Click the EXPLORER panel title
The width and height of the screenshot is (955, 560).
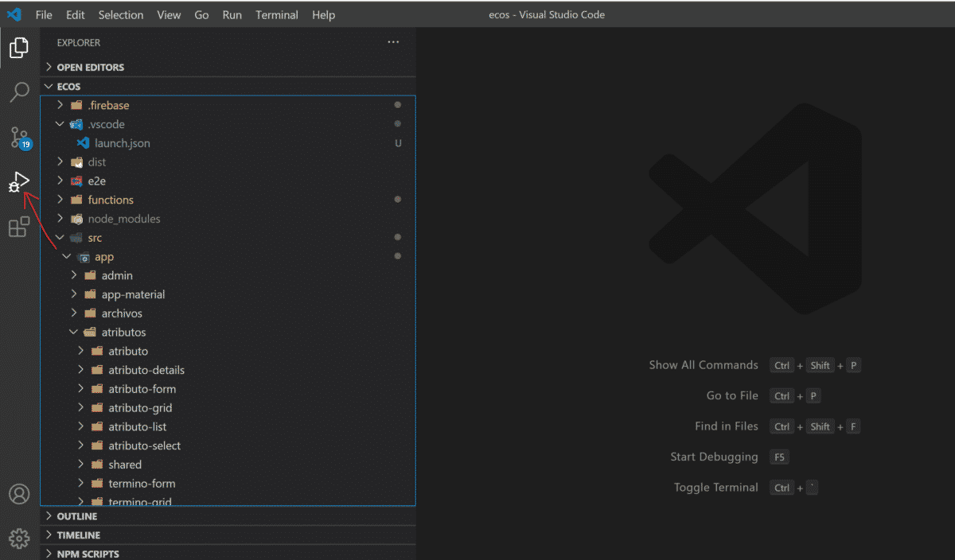79,42
